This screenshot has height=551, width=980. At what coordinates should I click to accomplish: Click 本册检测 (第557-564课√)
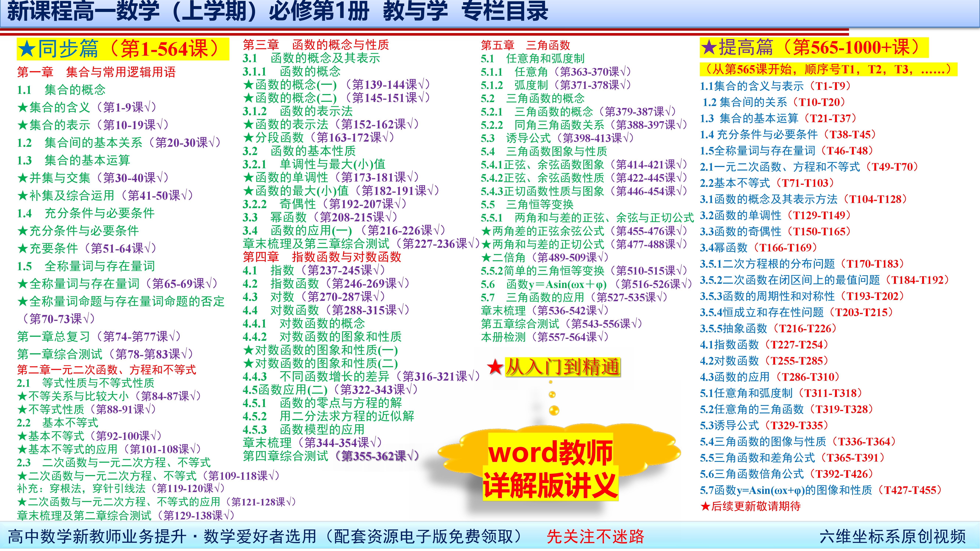[545, 337]
